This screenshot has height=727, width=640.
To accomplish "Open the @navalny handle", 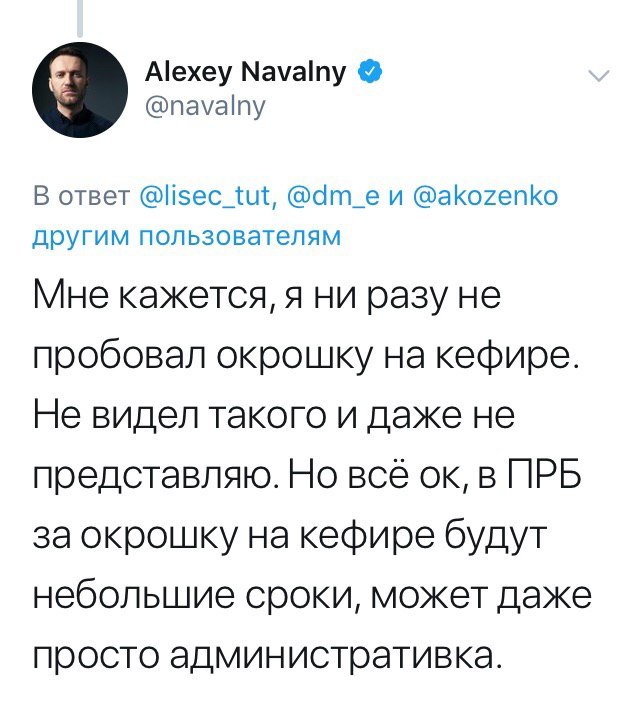I will (205, 104).
